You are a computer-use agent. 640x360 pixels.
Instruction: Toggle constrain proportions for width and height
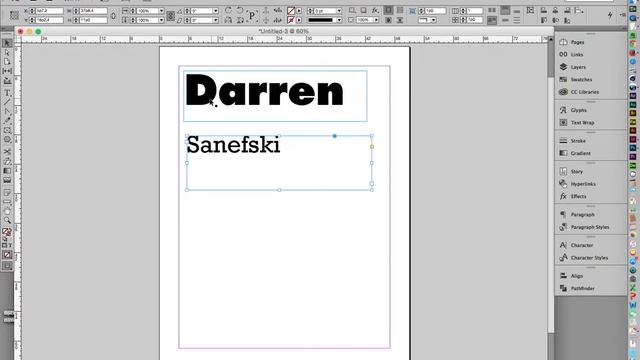click(x=113, y=16)
